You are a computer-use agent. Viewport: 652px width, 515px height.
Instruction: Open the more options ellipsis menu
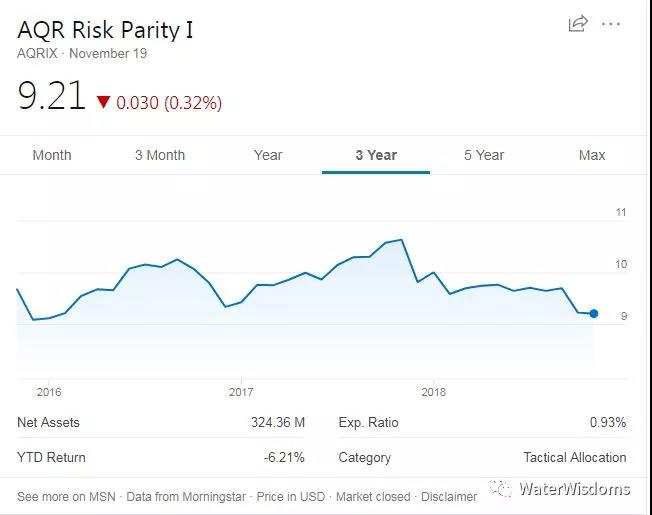[x=611, y=24]
